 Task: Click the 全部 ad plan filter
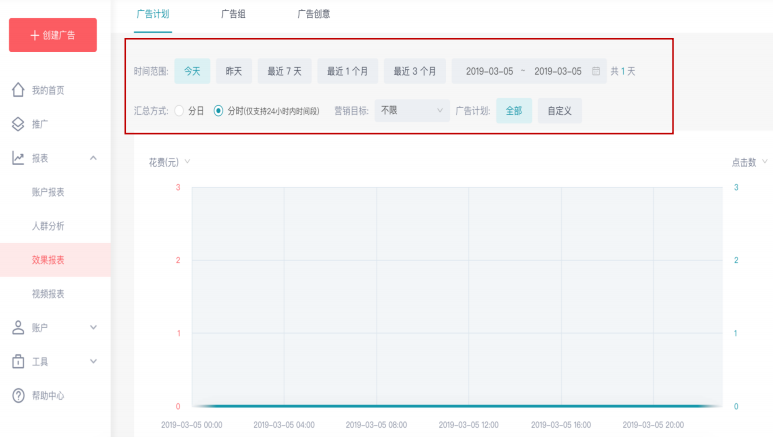514,110
